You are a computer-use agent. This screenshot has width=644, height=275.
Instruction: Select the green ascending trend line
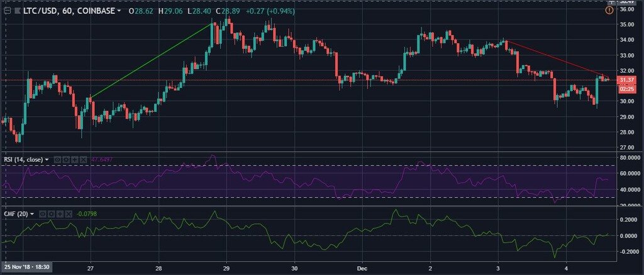click(x=151, y=60)
